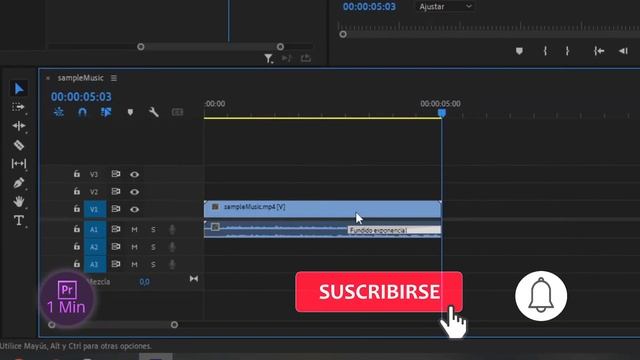Viewport: 640px width, 360px height.
Task: Click Mark Out brace button
Action: pyautogui.click(x=567, y=51)
